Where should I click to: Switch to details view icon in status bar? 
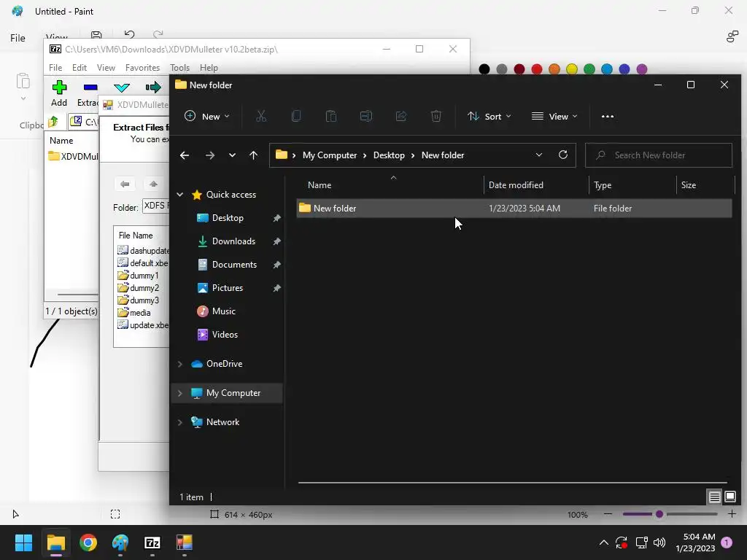tap(715, 497)
